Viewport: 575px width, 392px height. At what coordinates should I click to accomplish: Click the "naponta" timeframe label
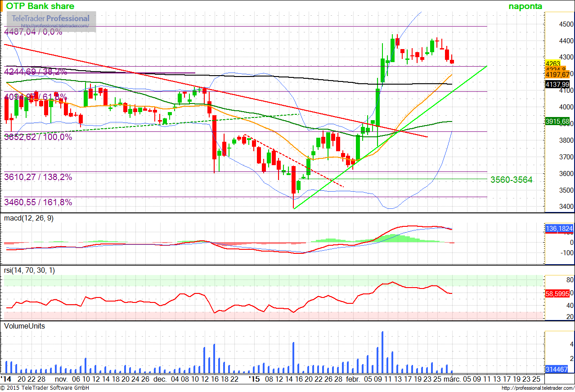[x=525, y=6]
